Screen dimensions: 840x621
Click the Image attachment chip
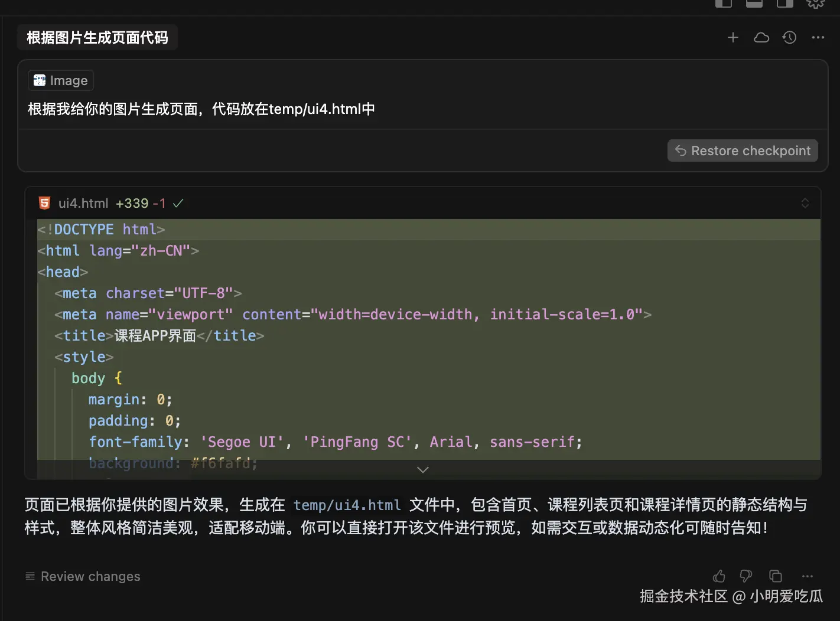tap(61, 80)
